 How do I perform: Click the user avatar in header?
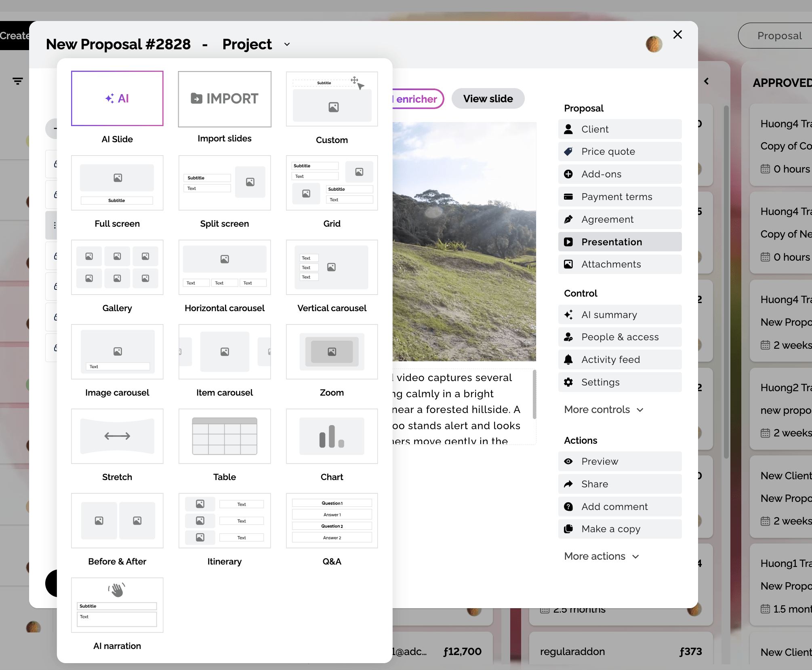[654, 44]
